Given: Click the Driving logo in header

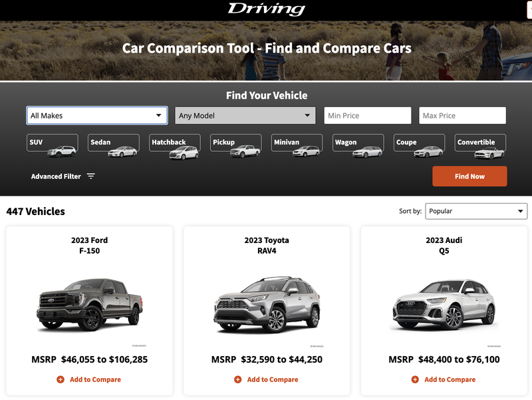Looking at the screenshot, I should 267,9.
